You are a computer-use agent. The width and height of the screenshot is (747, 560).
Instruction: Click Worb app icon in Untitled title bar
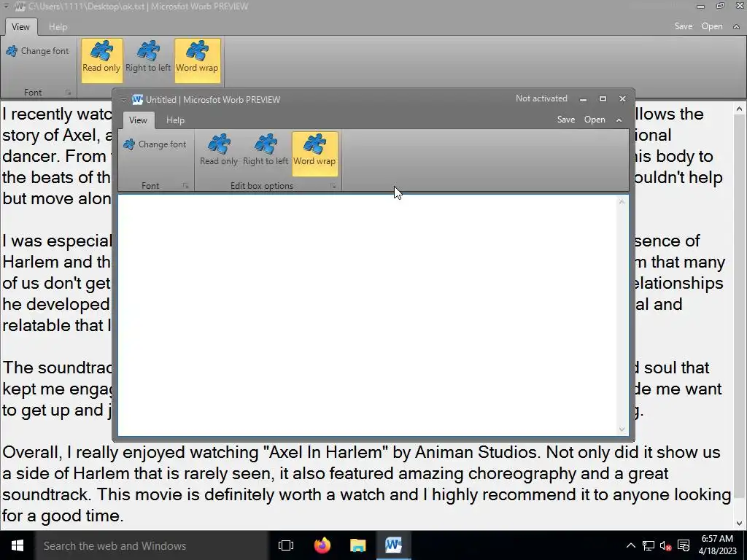(x=137, y=99)
